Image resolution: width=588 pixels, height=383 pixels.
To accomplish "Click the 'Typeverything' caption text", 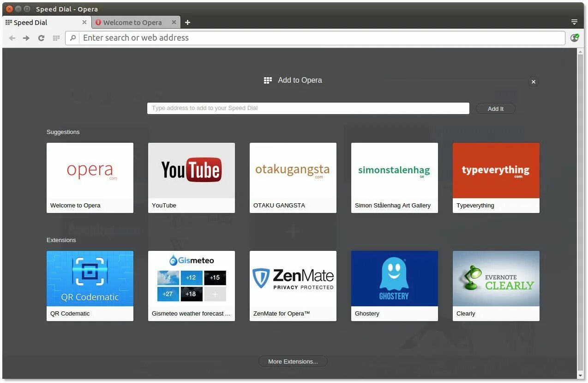I will 475,206.
